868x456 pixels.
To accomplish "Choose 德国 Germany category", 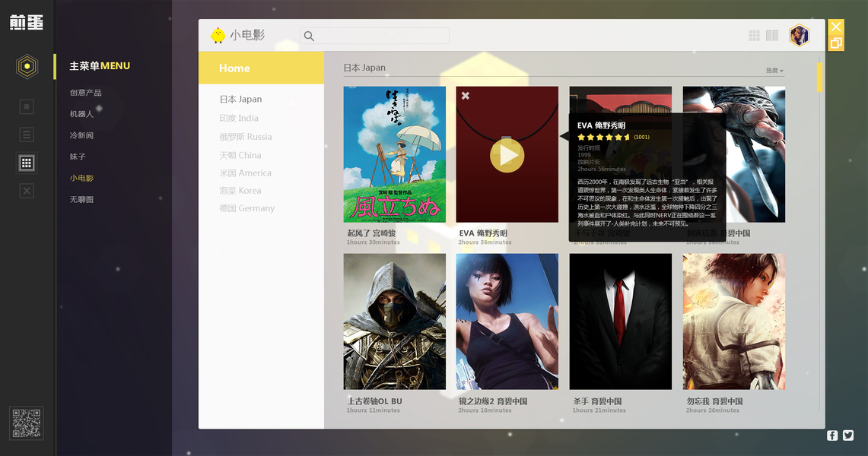I will [247, 208].
